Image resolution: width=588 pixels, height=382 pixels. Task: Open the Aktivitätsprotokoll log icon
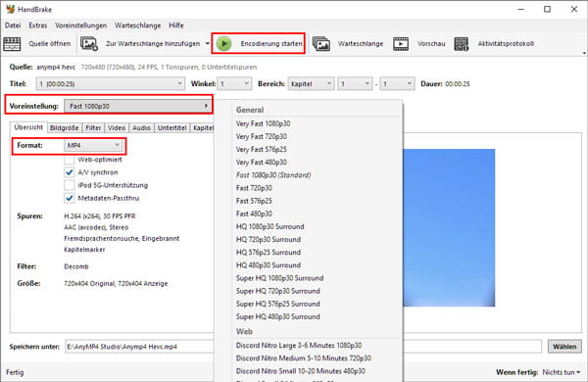(x=462, y=44)
